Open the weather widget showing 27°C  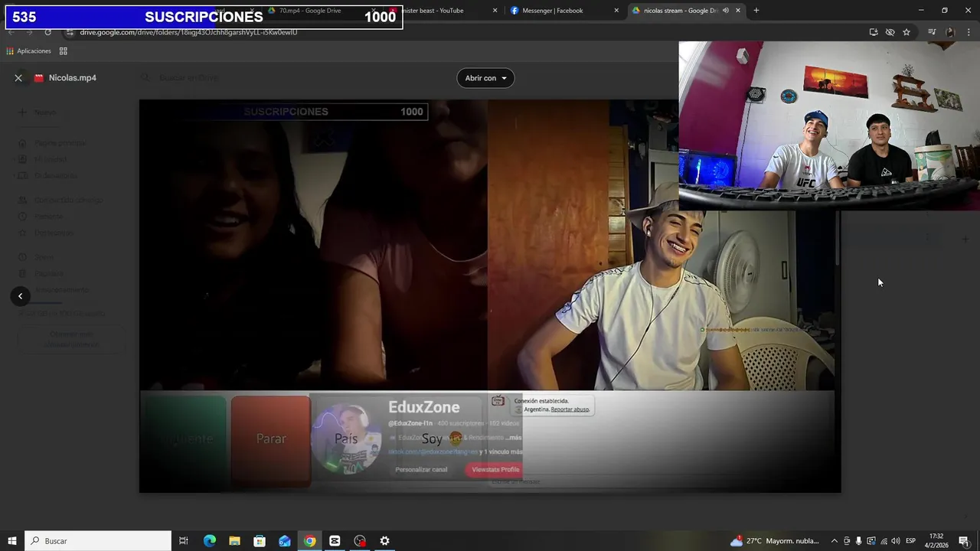point(775,541)
